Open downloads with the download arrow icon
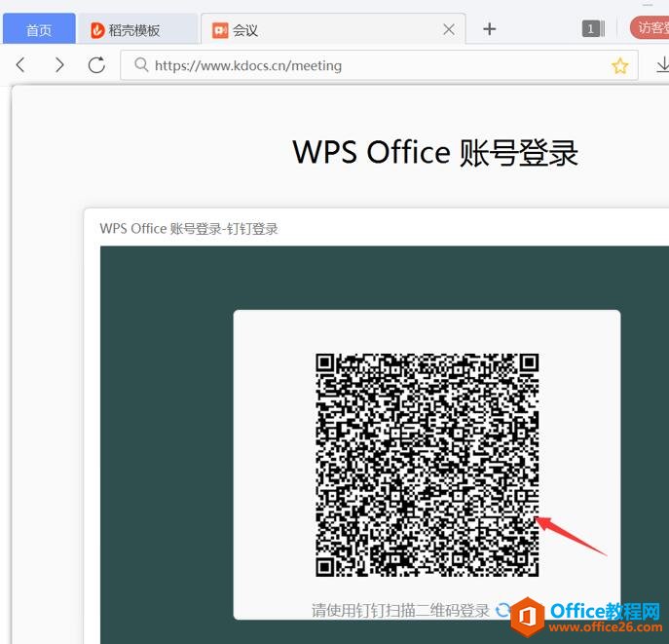This screenshot has height=644, width=669. 662,65
